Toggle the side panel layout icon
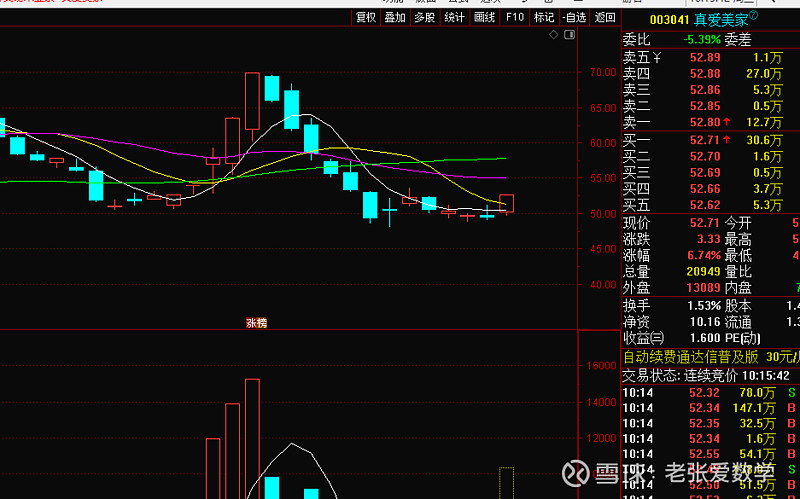 [569, 35]
